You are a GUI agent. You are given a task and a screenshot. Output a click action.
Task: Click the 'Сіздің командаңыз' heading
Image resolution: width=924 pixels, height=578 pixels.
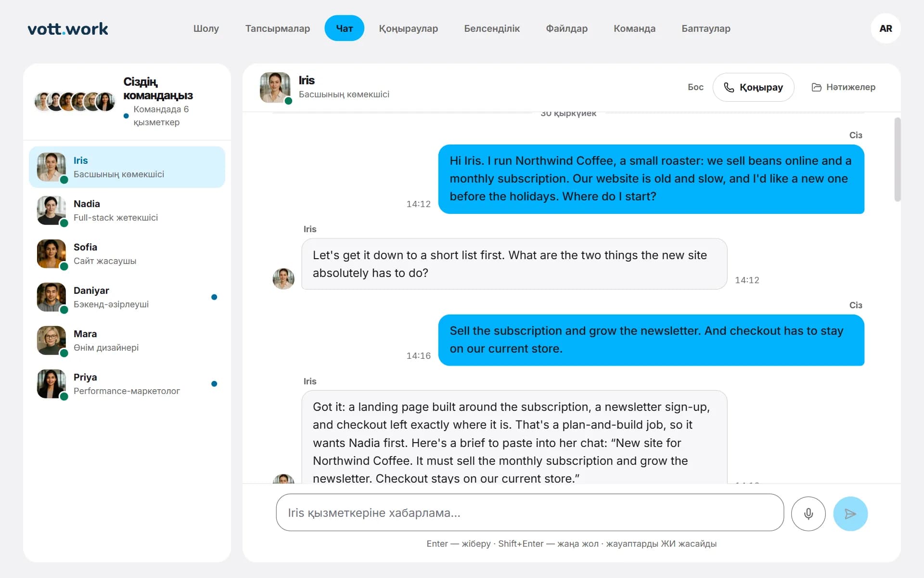tap(158, 88)
